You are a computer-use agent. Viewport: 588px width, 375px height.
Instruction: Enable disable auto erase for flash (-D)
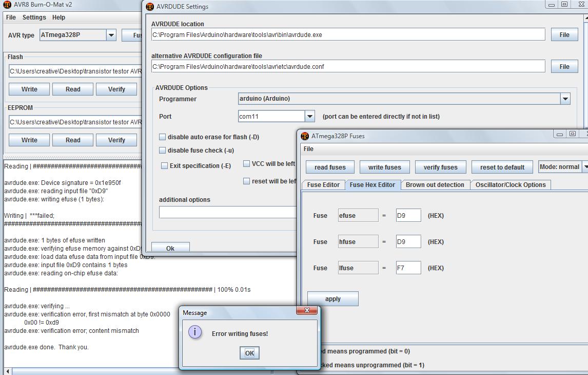click(x=162, y=137)
